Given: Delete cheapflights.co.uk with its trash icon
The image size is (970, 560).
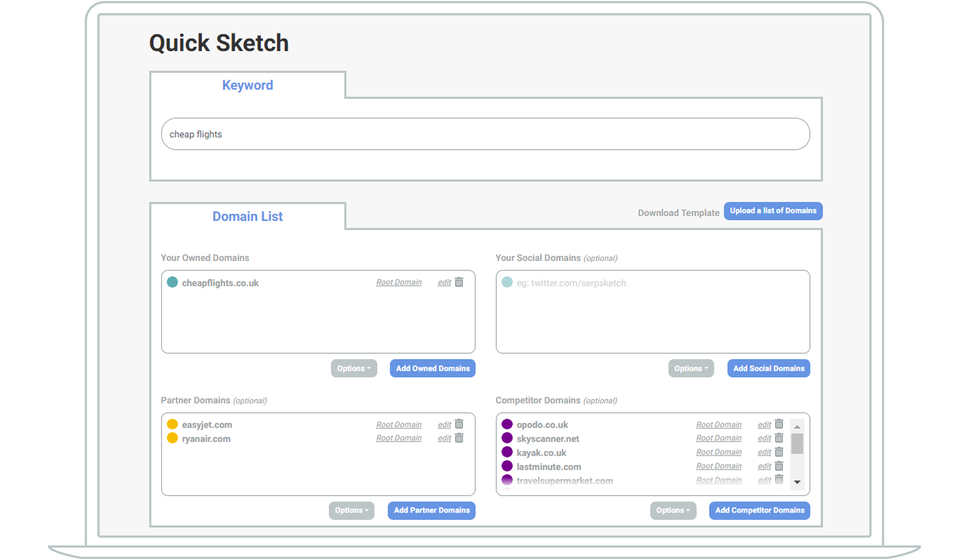Looking at the screenshot, I should click(459, 282).
